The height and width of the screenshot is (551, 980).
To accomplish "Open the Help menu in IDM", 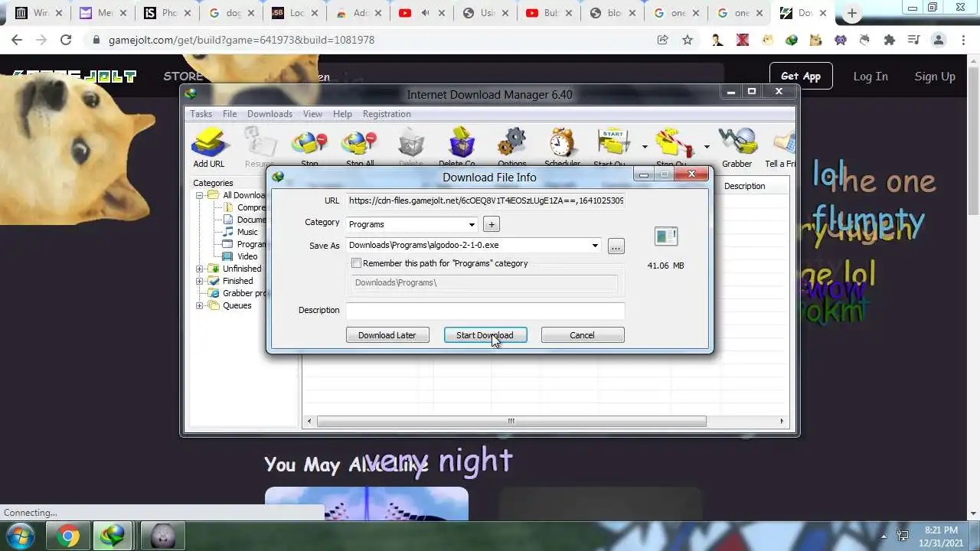I will [342, 114].
